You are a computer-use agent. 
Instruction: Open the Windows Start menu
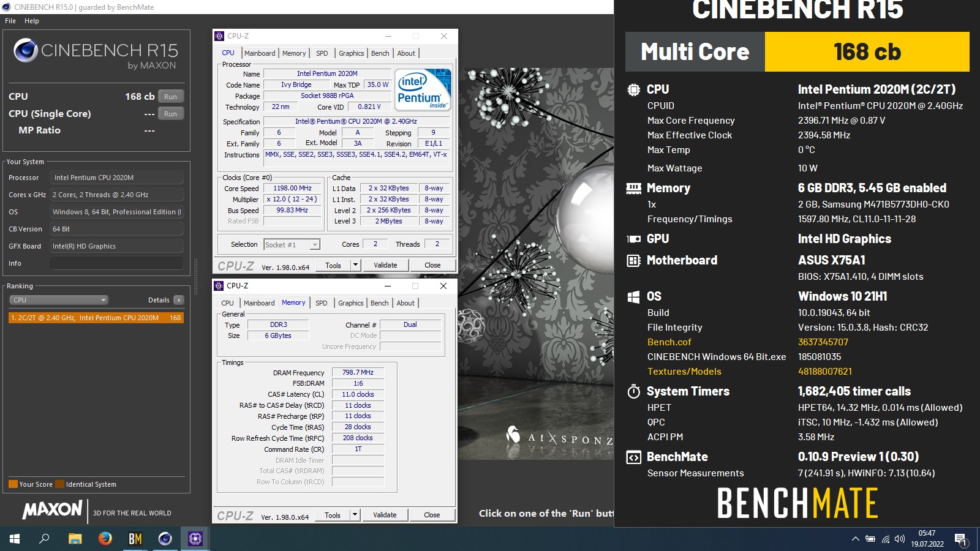click(x=15, y=539)
